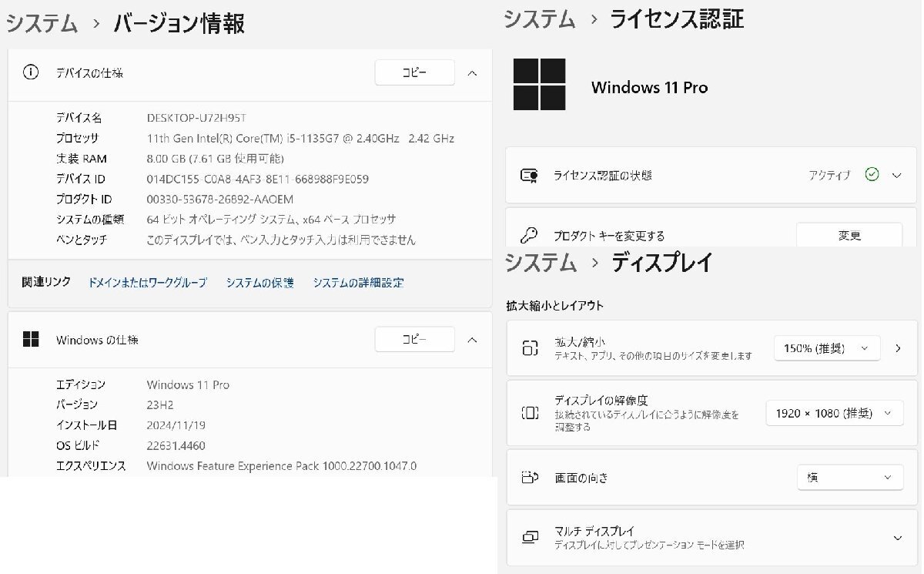
Task: Select product ID 00330-53678-26892-AAOEM
Action: (220, 199)
